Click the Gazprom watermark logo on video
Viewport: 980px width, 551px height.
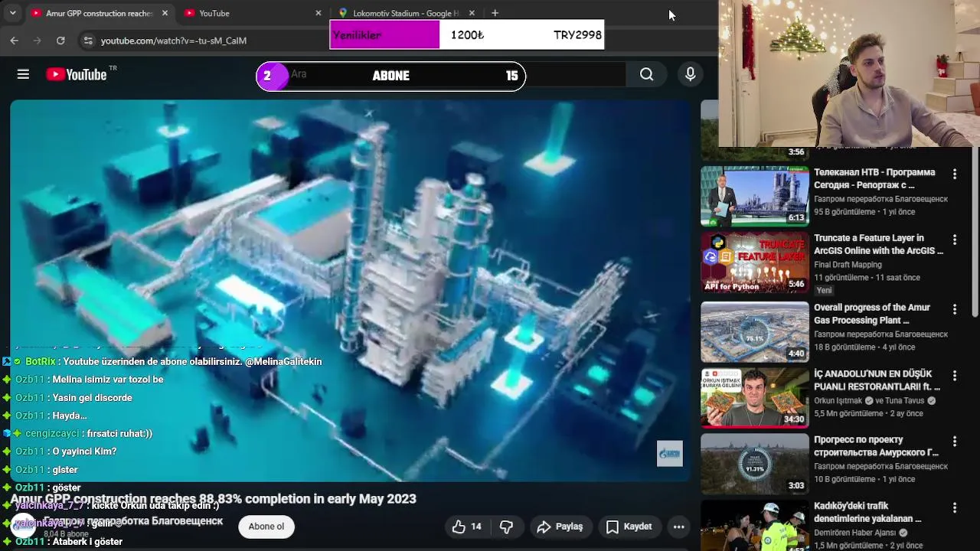670,454
